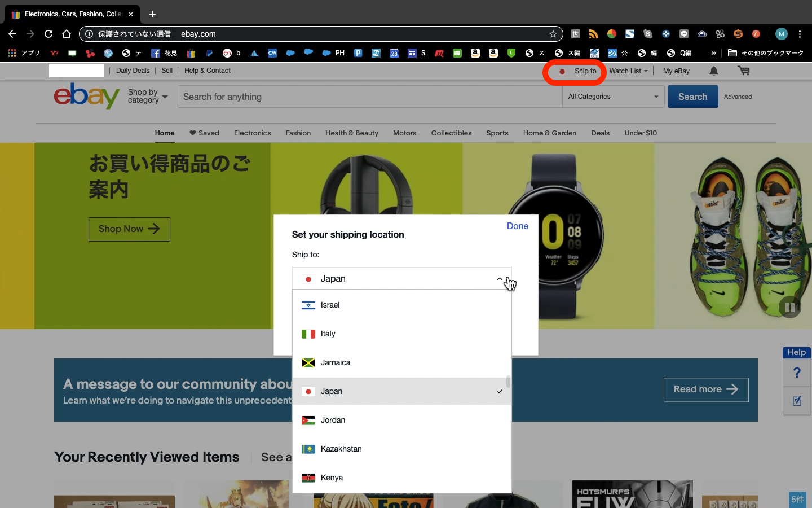
Task: Click the eBay logo
Action: tap(86, 96)
